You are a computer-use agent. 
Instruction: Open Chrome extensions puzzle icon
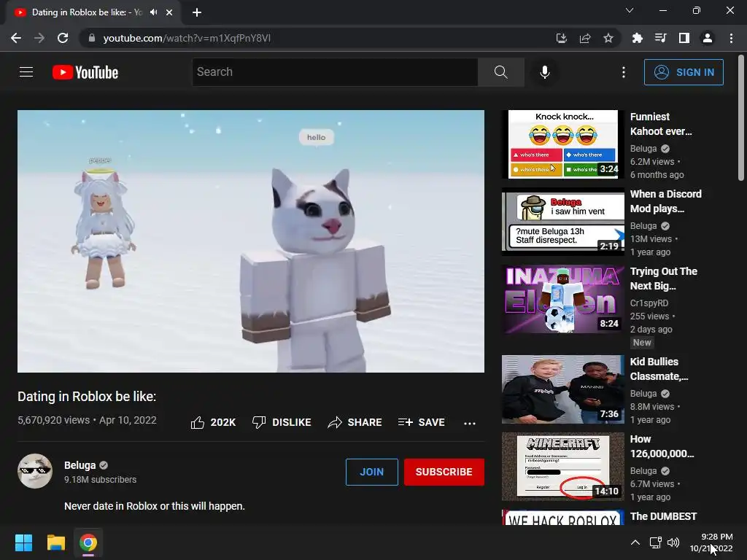tap(637, 38)
